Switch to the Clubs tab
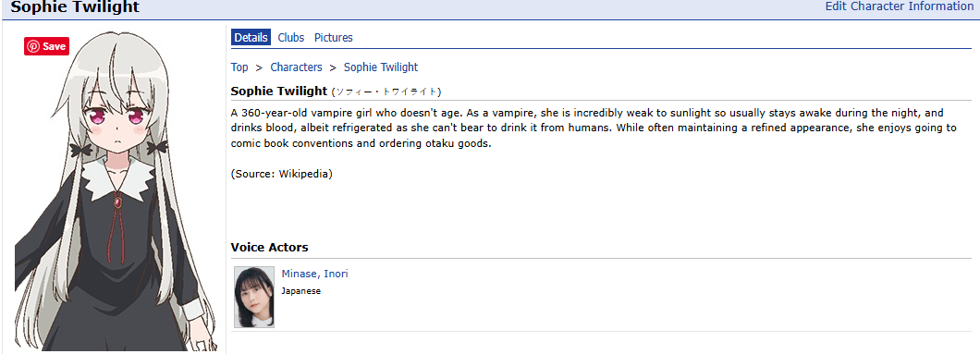This screenshot has height=354, width=980. [290, 38]
